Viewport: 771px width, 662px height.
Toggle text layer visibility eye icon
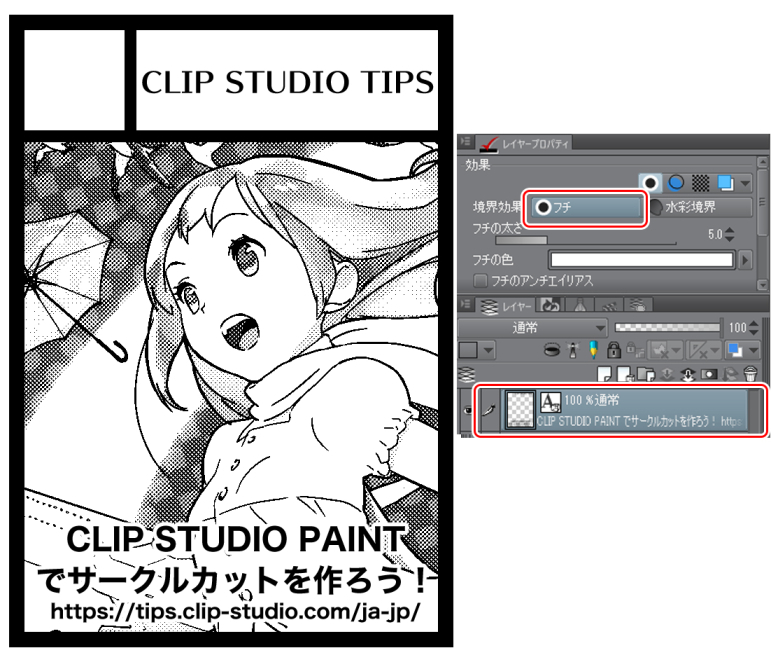pos(468,410)
